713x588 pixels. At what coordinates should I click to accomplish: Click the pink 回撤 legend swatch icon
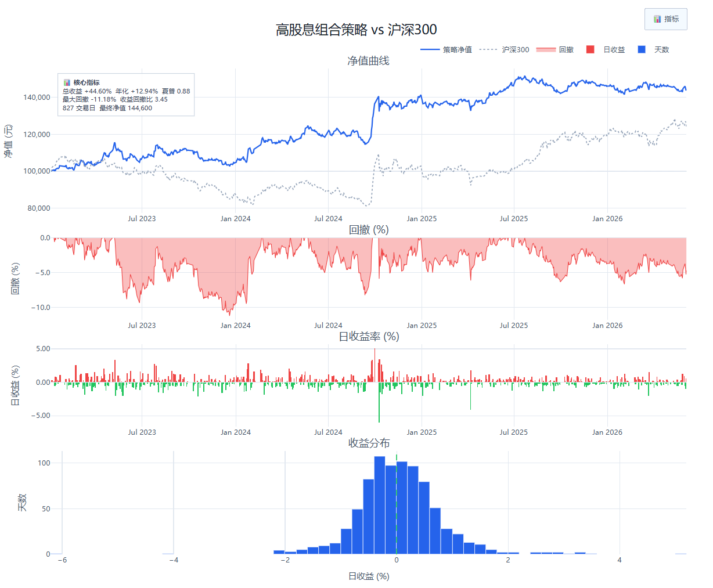(x=546, y=50)
